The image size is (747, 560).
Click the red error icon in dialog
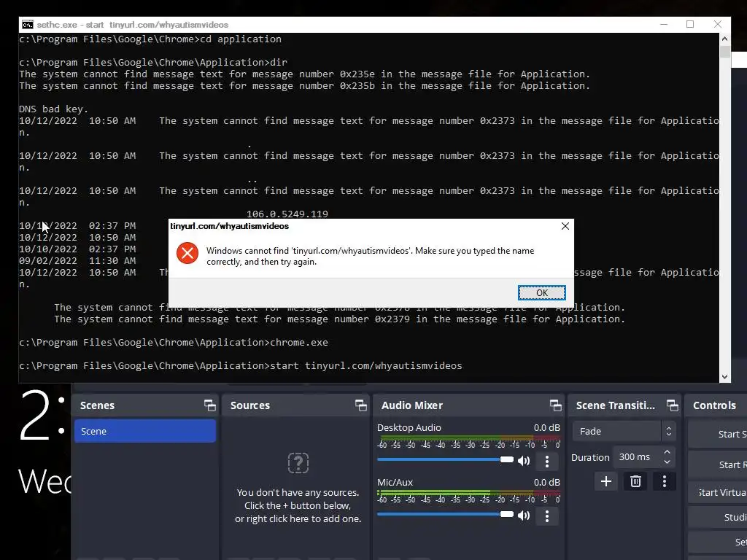coord(187,253)
